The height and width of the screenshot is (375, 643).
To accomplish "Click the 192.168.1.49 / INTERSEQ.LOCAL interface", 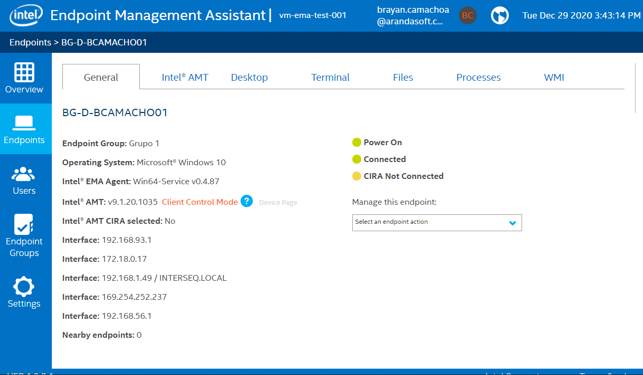I will (x=144, y=278).
